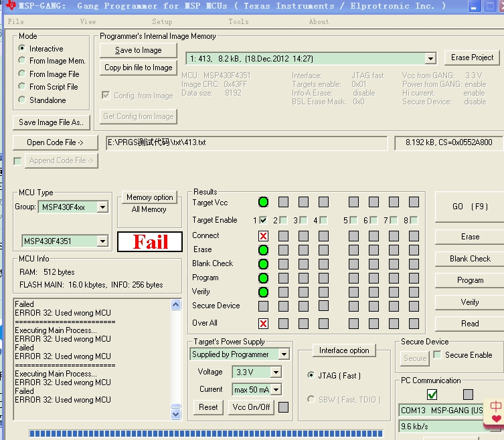Click the Reset button
Image resolution: width=504 pixels, height=440 pixels.
(208, 407)
